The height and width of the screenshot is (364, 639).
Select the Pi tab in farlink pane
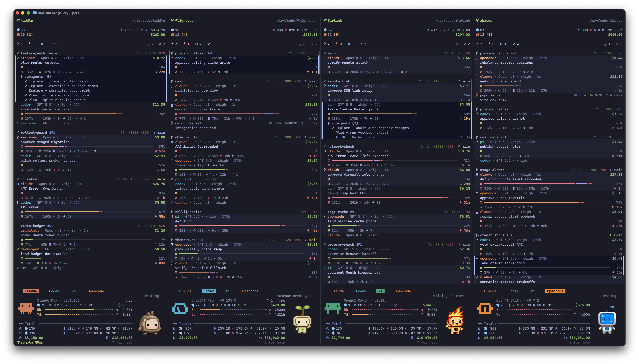tap(380, 291)
